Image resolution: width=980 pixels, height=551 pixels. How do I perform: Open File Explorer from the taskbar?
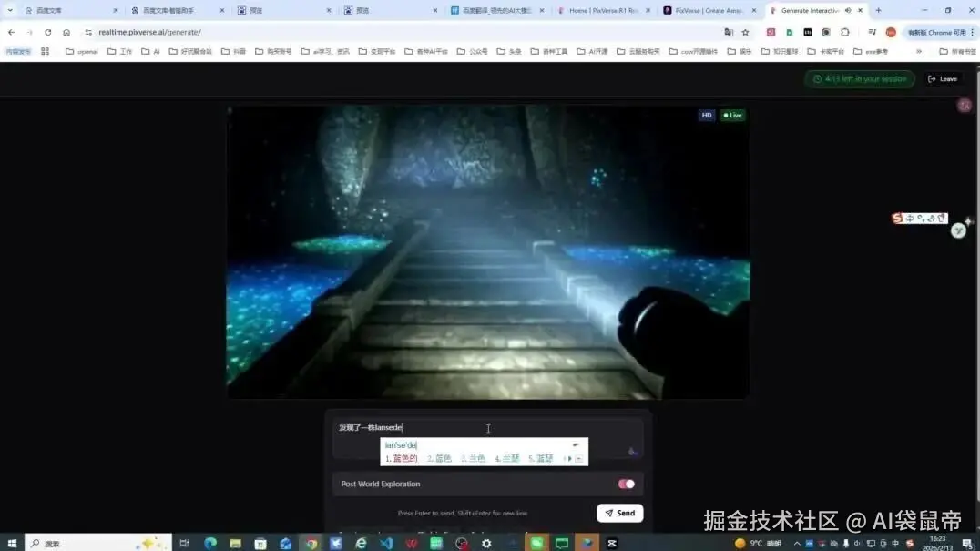(235, 543)
